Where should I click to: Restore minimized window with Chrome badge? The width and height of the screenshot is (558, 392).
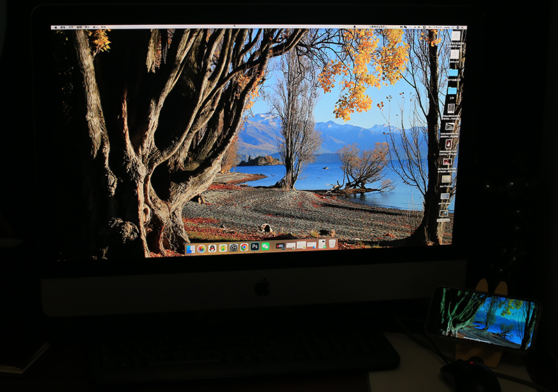click(291, 246)
